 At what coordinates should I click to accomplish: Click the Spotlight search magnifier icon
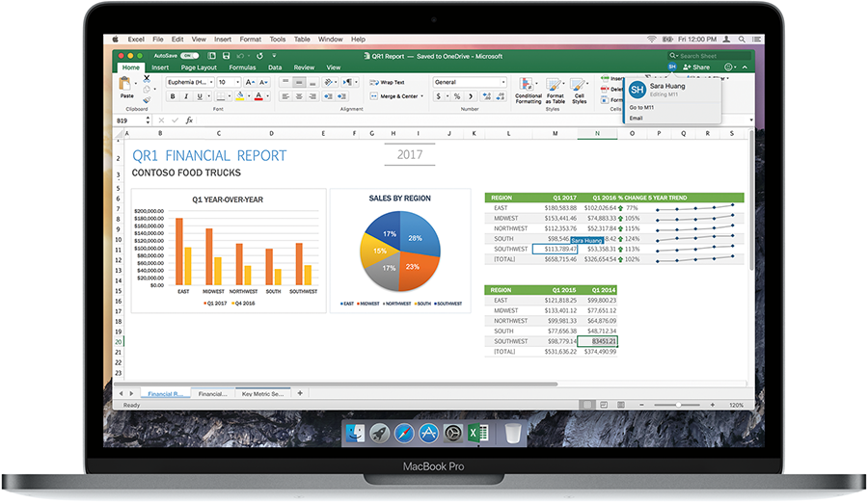click(742, 40)
